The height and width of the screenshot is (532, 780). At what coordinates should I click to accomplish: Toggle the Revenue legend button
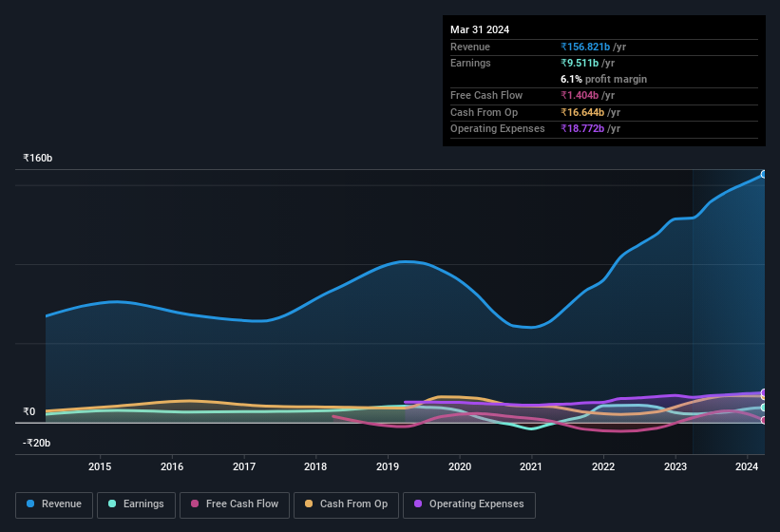pyautogui.click(x=54, y=504)
